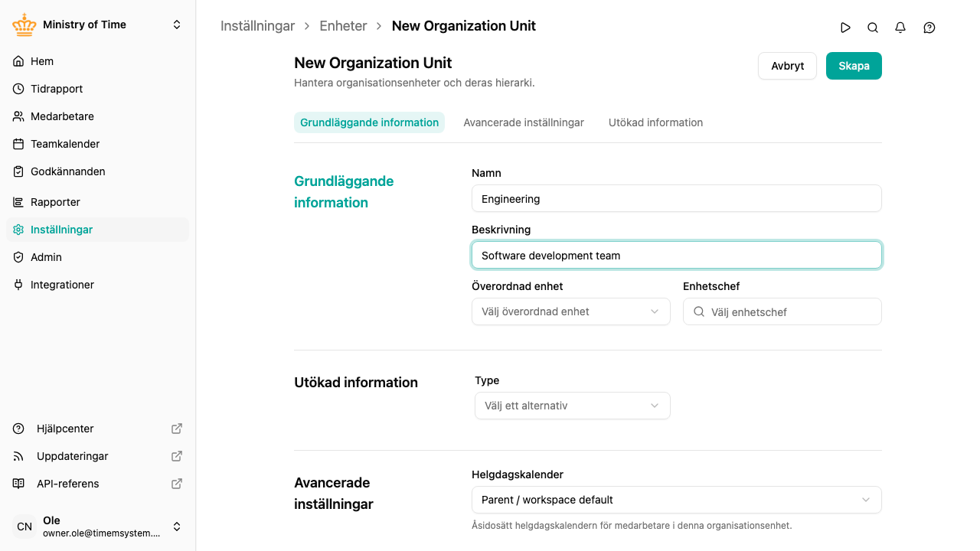The image size is (980, 551).
Task: Click the magnifier icon in Enhetschef field
Action: [x=699, y=311]
